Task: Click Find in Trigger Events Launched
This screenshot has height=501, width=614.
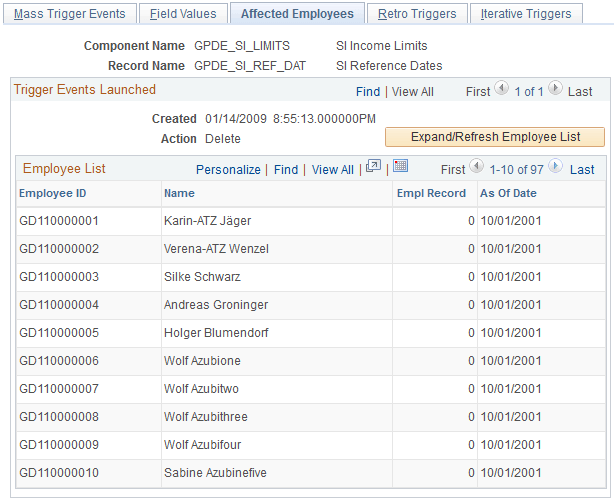Action: coord(368,92)
